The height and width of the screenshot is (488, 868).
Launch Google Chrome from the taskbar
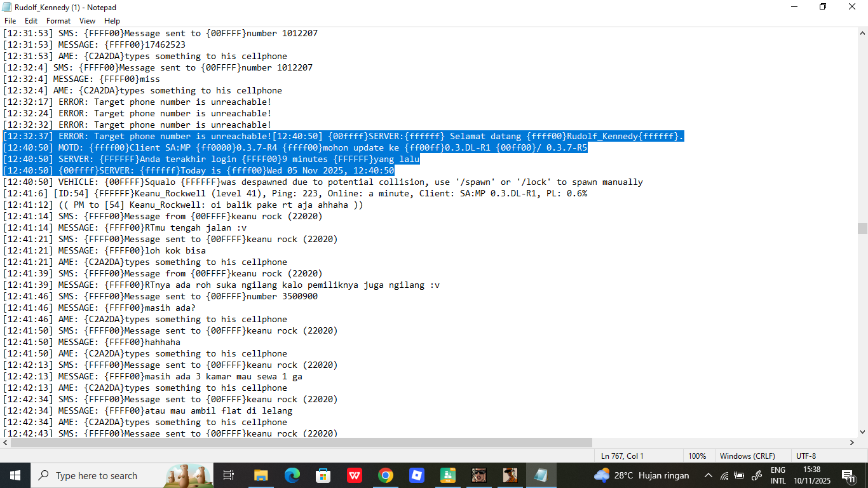point(385,475)
